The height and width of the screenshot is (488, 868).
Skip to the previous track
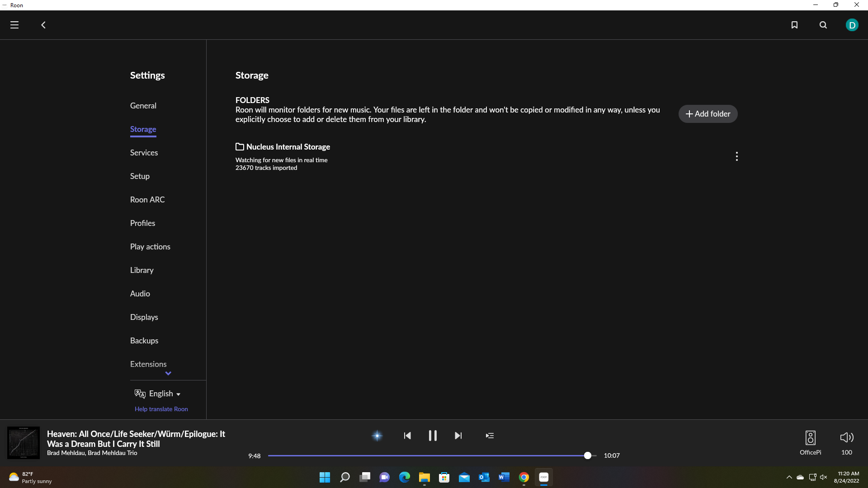407,436
